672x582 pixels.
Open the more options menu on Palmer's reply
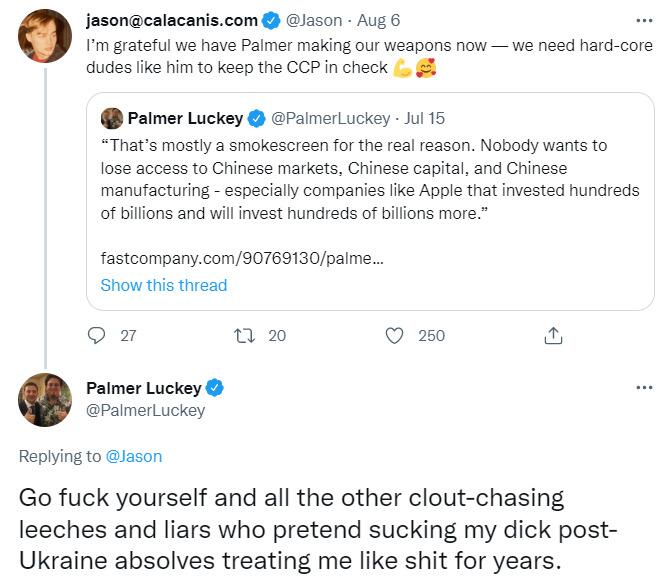[644, 388]
